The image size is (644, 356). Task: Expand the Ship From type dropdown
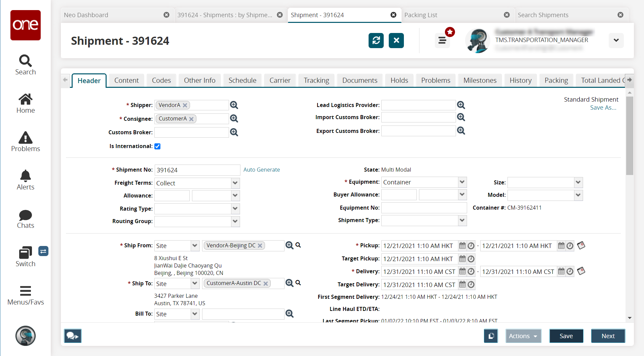(x=195, y=246)
